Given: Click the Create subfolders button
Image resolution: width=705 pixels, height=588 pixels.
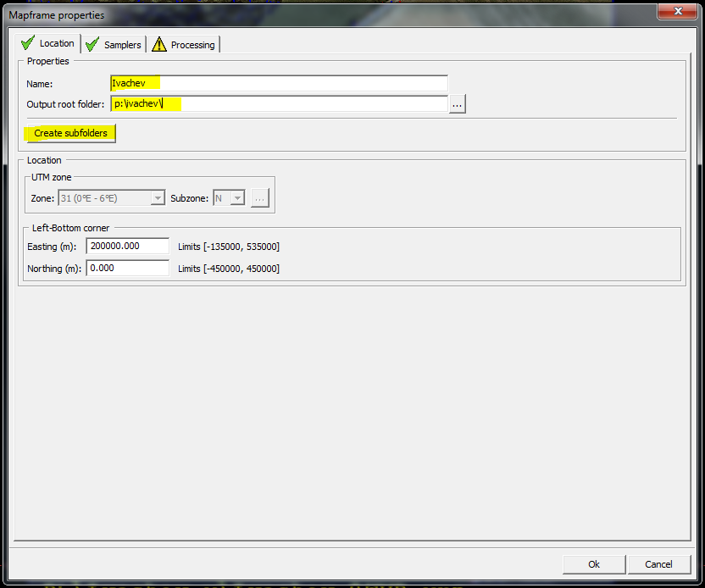Looking at the screenshot, I should (69, 133).
